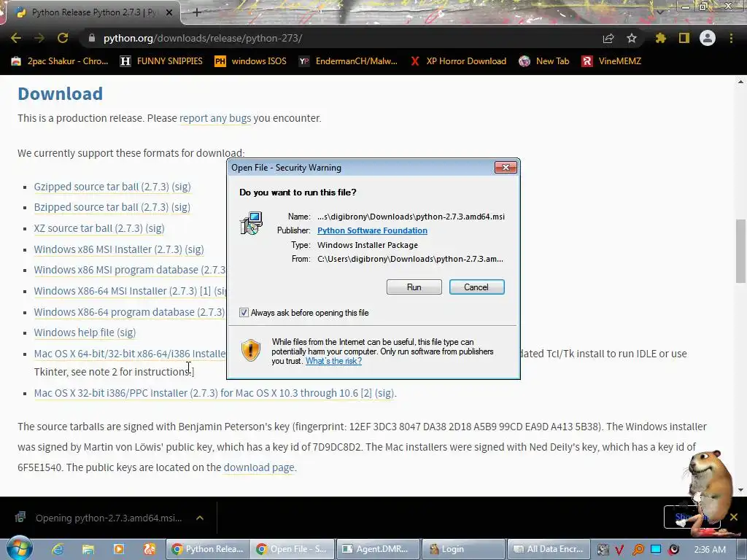Switch to the All Data Encr... taskbar button
747x560 pixels.
click(549, 549)
